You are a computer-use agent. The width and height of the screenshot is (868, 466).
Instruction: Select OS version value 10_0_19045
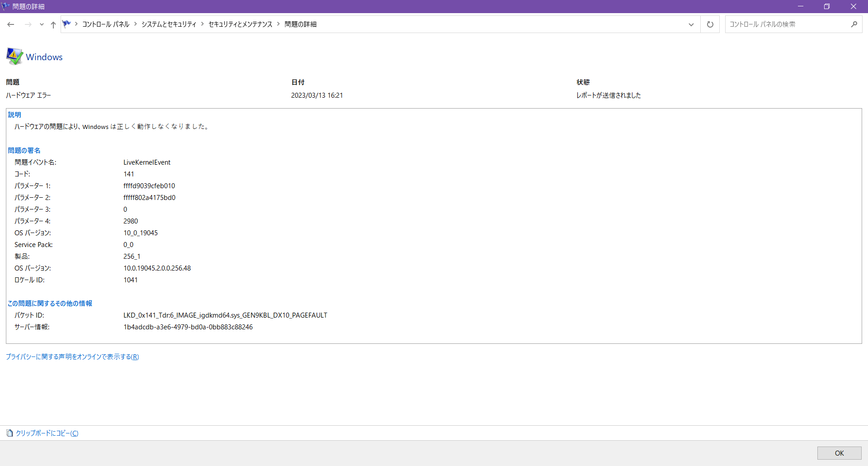[x=141, y=233]
